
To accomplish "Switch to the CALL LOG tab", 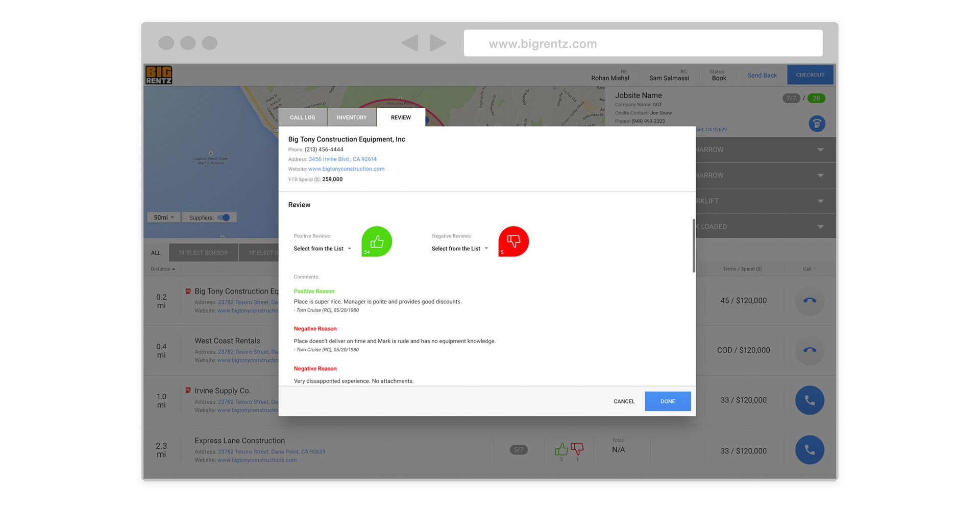I will pos(303,117).
